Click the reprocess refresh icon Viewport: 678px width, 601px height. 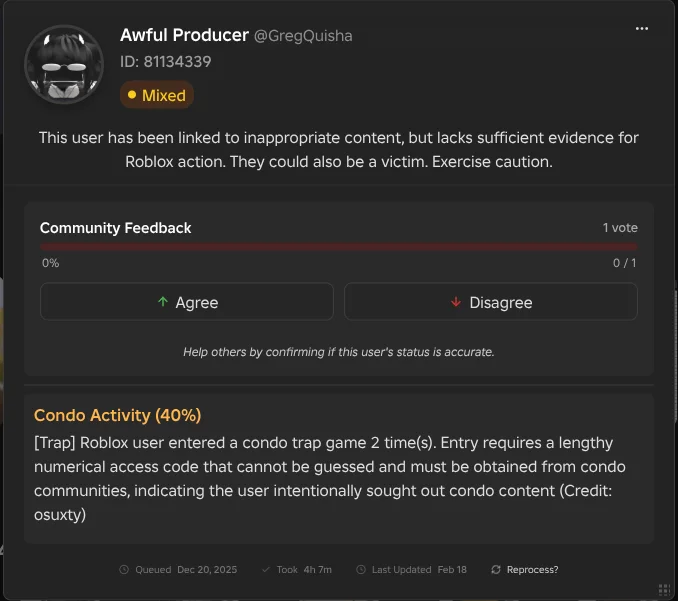pyautogui.click(x=495, y=569)
